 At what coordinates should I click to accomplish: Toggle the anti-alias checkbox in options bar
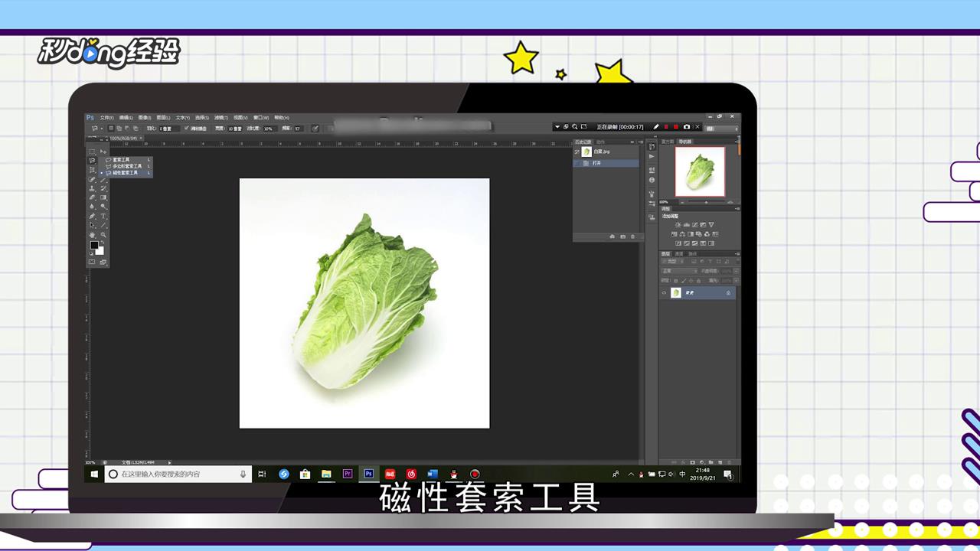186,128
